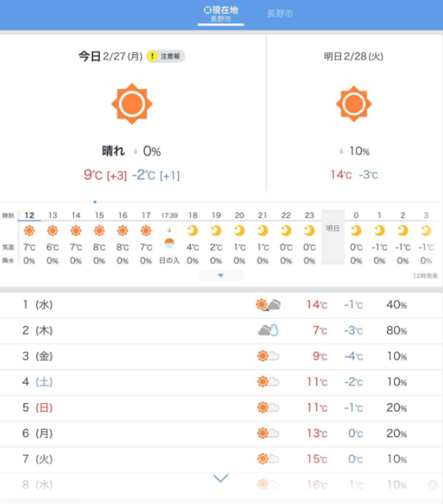Open the Sunday 5 (日) forecast row
Image resolution: width=443 pixels, height=504 pixels.
tap(221, 408)
